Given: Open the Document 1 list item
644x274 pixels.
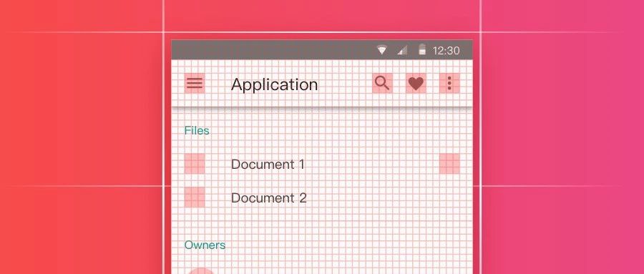Looking at the screenshot, I should 321,164.
